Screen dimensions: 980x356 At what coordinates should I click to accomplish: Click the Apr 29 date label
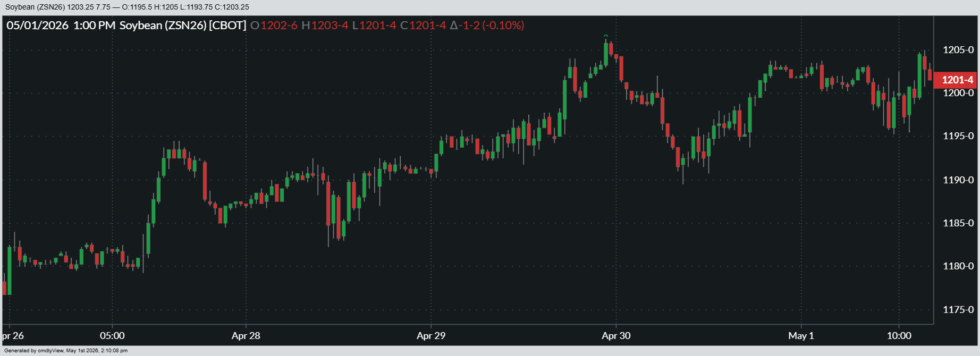[x=431, y=336]
